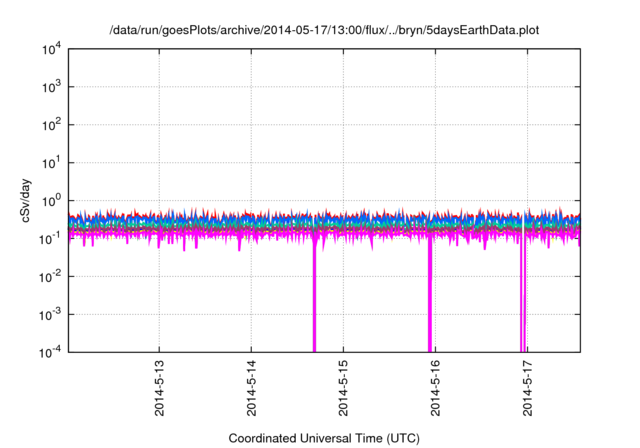Screen dimensions: 640x448
Task: Click the 10^3 y-axis tick label
Action: pos(51,87)
